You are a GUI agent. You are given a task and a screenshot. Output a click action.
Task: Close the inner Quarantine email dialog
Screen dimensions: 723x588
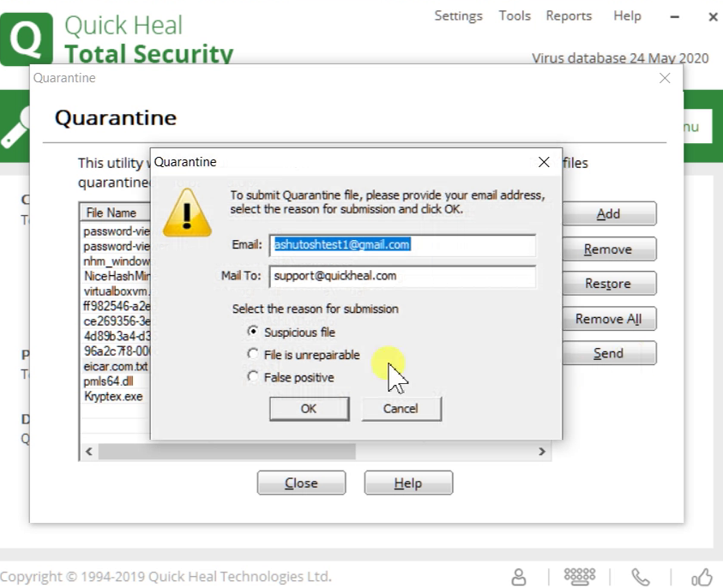pyautogui.click(x=544, y=162)
